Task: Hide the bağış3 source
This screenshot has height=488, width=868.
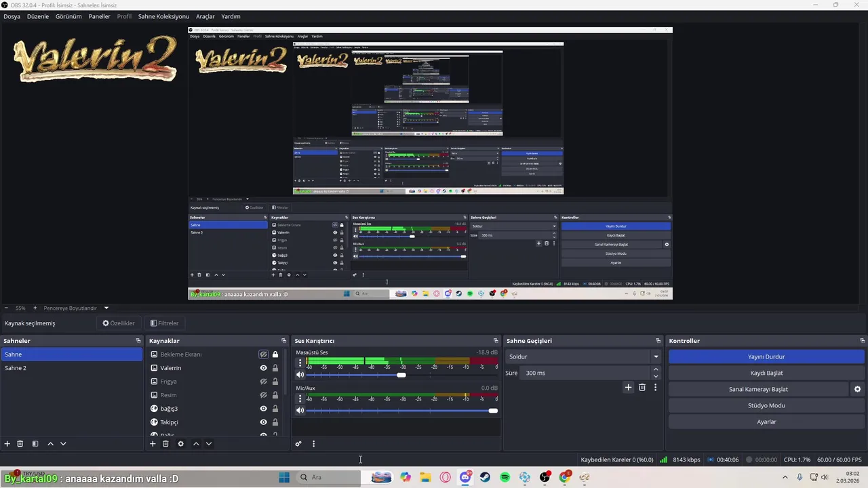Action: click(264, 409)
